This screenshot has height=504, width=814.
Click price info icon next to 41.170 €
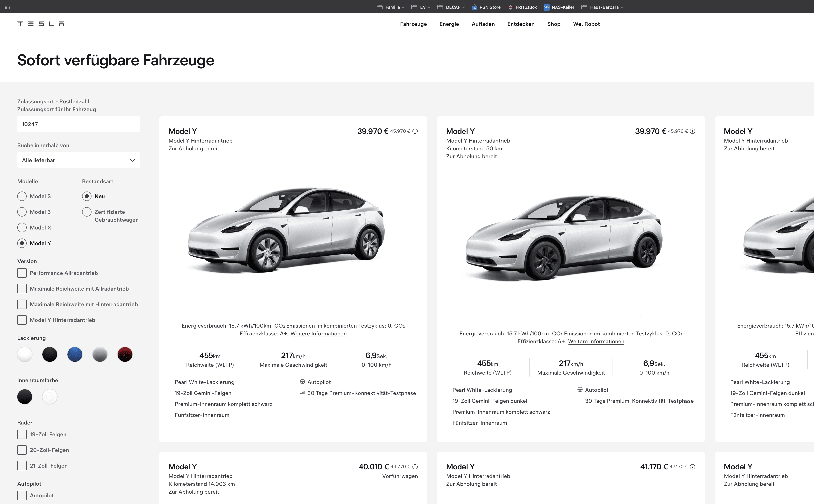[x=693, y=467]
